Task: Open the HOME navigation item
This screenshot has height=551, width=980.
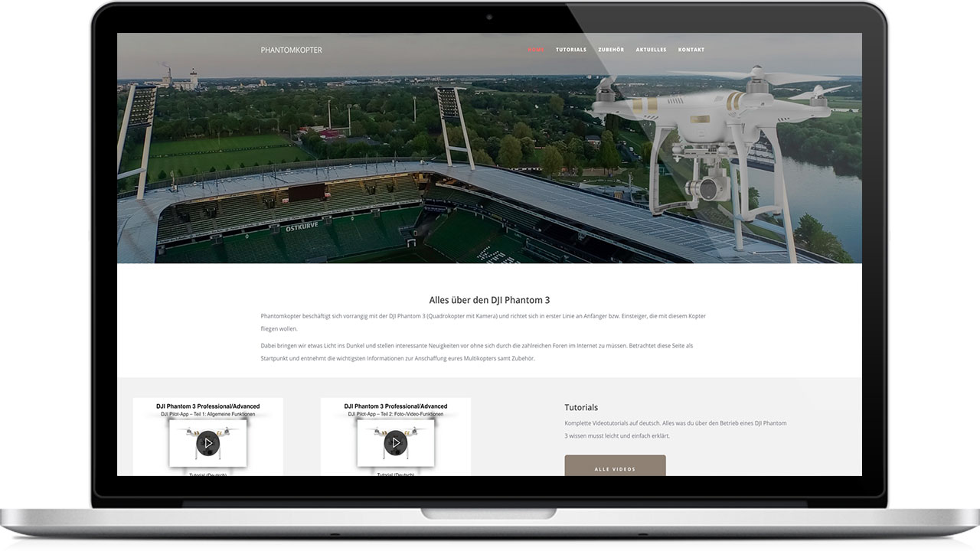Action: tap(535, 49)
